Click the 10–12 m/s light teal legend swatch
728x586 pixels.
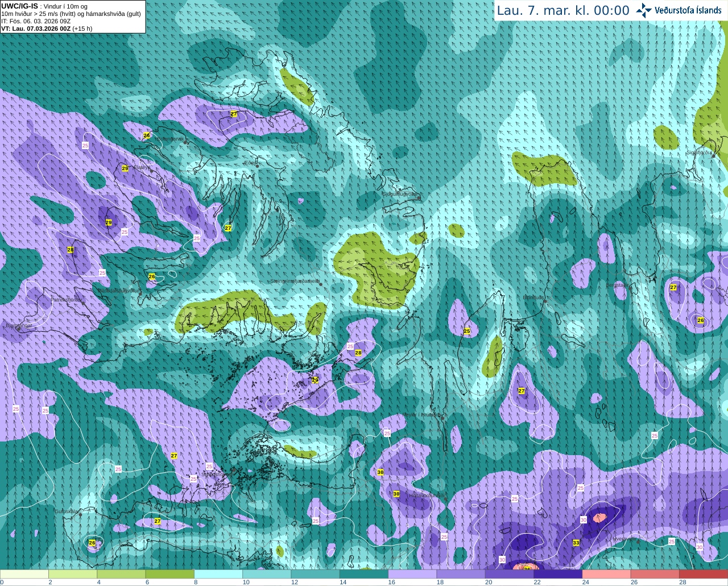click(x=267, y=574)
